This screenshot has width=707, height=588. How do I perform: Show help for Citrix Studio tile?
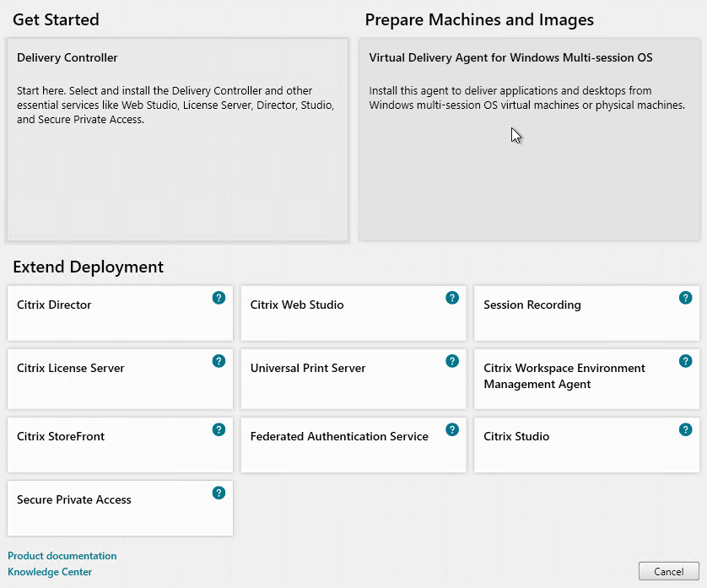pos(685,429)
